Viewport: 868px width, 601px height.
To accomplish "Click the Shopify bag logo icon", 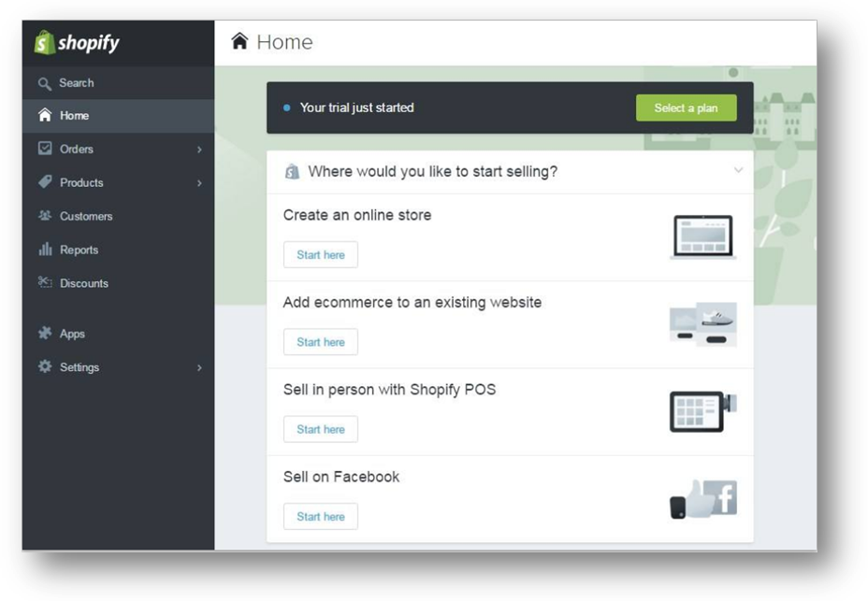I will coord(44,43).
